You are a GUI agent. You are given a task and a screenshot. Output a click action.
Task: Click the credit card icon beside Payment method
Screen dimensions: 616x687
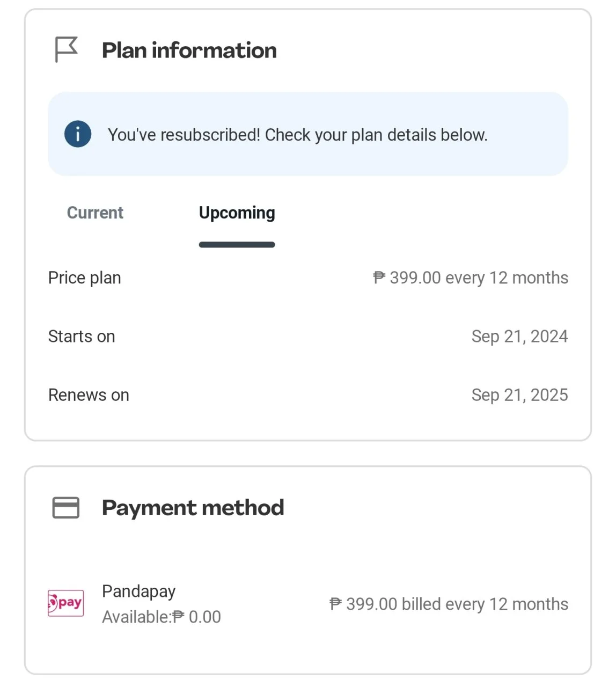66,508
